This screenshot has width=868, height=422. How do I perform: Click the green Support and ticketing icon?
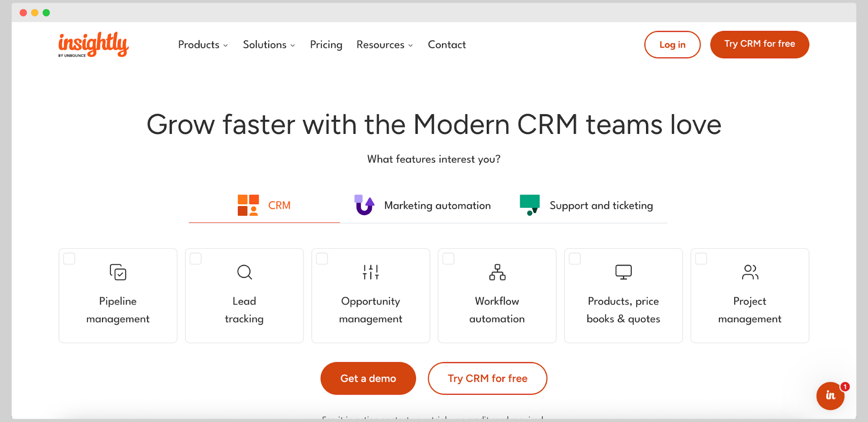point(530,205)
